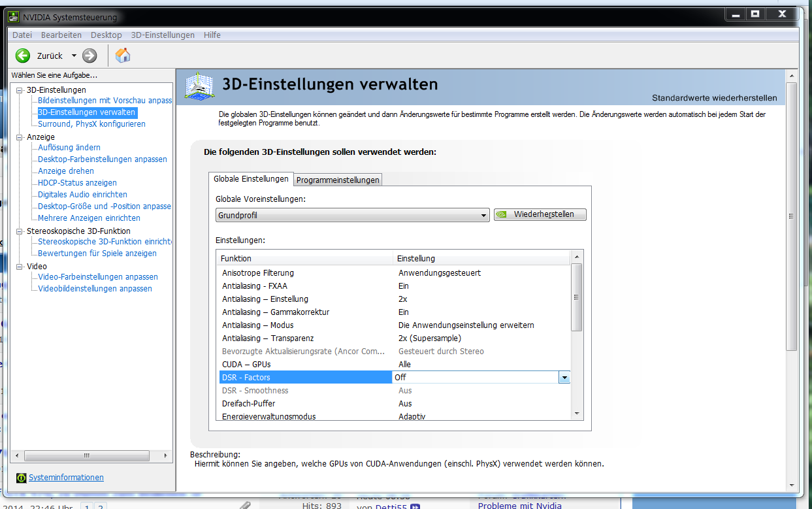Select the Dreifach-Puffer row
The width and height of the screenshot is (812, 509).
pos(395,404)
